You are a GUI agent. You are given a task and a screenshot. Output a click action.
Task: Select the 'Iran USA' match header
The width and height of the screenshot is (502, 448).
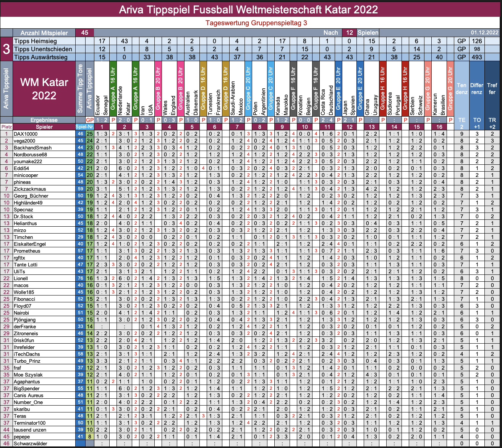tap(147, 89)
